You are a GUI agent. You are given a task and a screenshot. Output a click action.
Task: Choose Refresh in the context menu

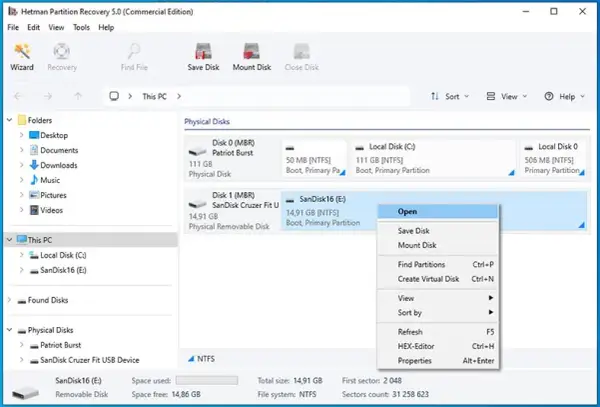coord(438,332)
